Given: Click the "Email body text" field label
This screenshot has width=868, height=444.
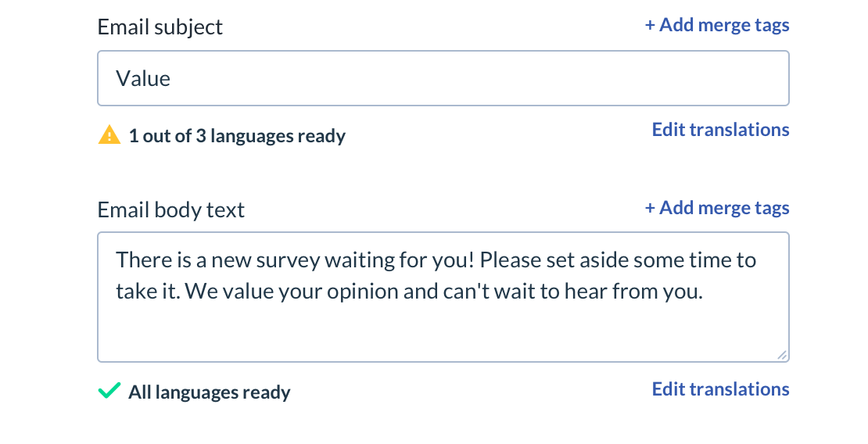Looking at the screenshot, I should tap(171, 209).
